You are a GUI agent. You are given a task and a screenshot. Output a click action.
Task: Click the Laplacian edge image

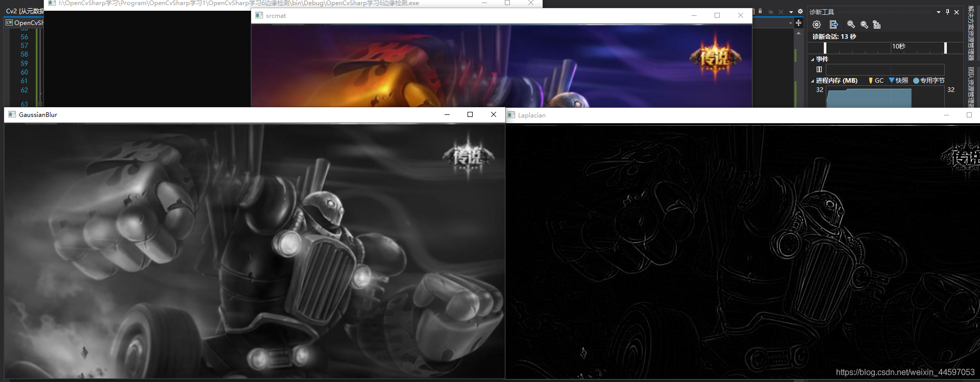743,251
